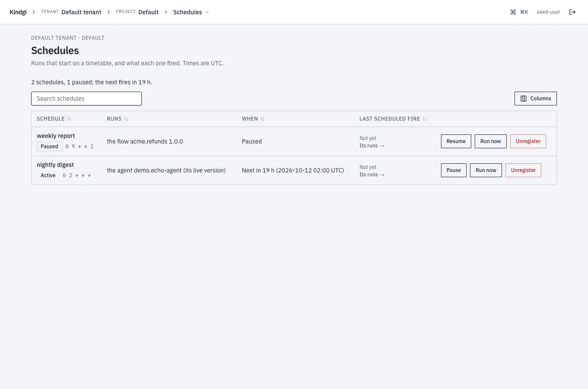
Task: Go to Kindgi home in breadcrumb
Action: tap(18, 12)
